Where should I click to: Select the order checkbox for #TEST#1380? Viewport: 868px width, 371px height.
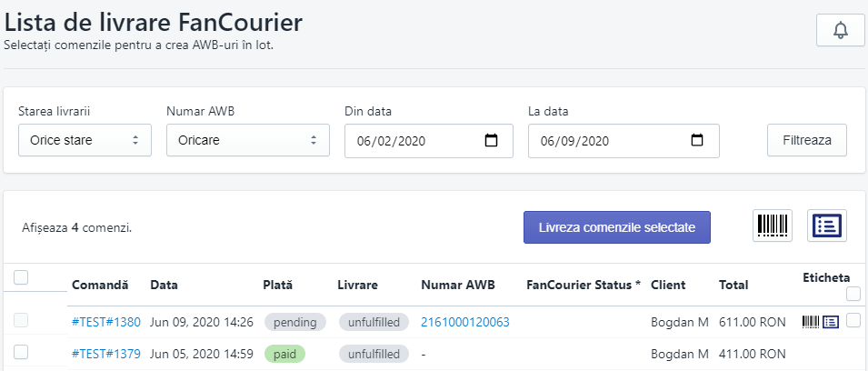(x=21, y=320)
